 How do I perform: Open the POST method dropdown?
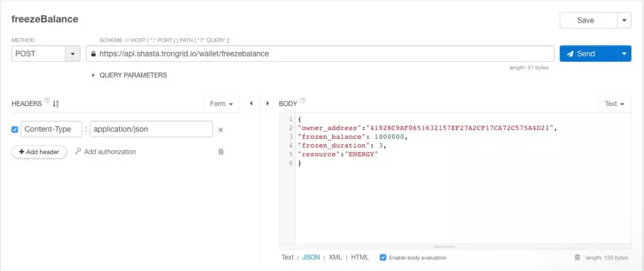coord(73,54)
